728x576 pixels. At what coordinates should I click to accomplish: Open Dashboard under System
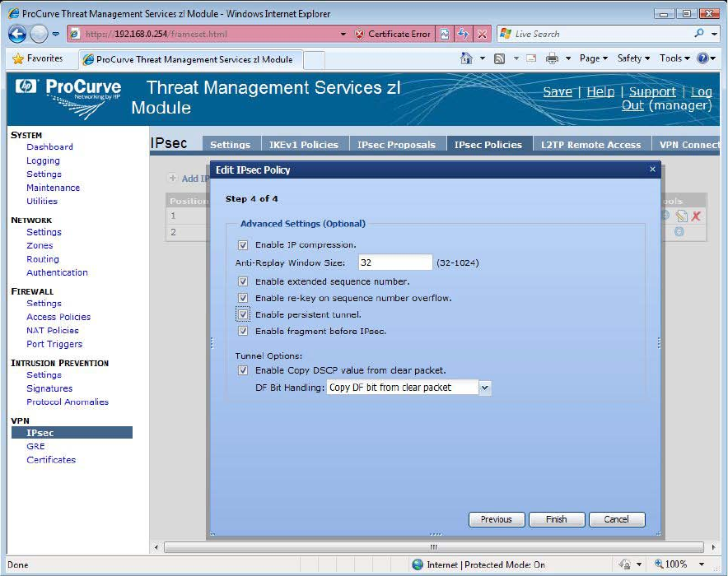click(x=49, y=147)
